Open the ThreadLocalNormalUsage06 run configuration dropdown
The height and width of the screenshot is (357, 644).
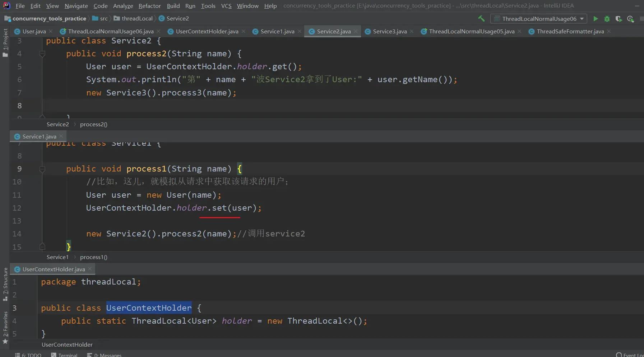(539, 19)
